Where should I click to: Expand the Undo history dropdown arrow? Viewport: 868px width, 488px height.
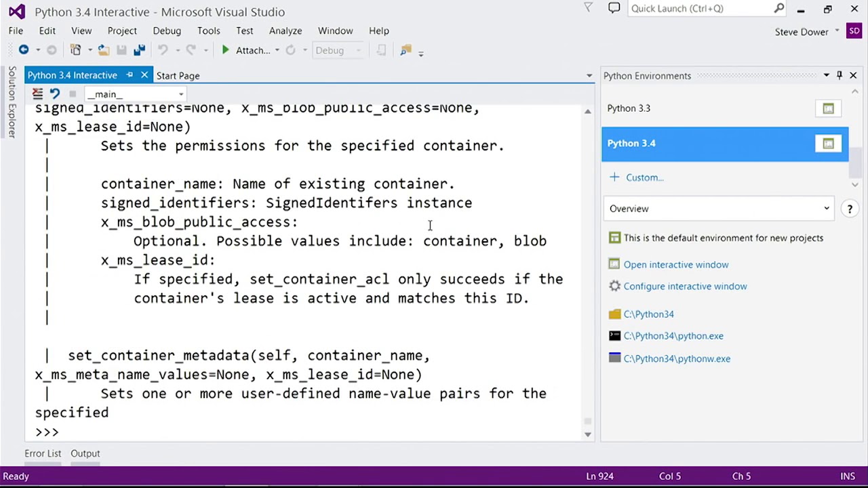(177, 50)
